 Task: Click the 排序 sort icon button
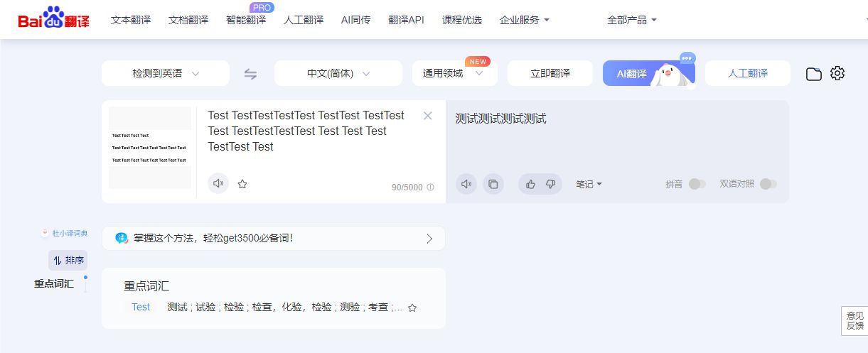point(68,260)
